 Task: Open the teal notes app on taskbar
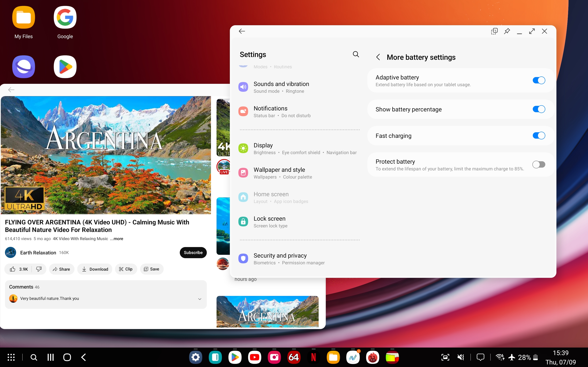(x=215, y=357)
